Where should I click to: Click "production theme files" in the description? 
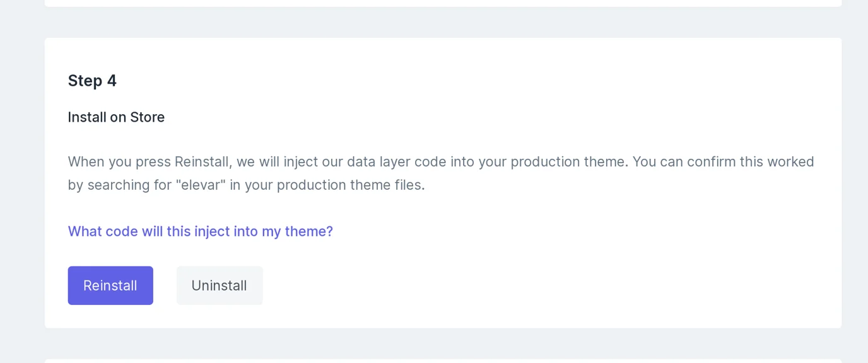349,185
